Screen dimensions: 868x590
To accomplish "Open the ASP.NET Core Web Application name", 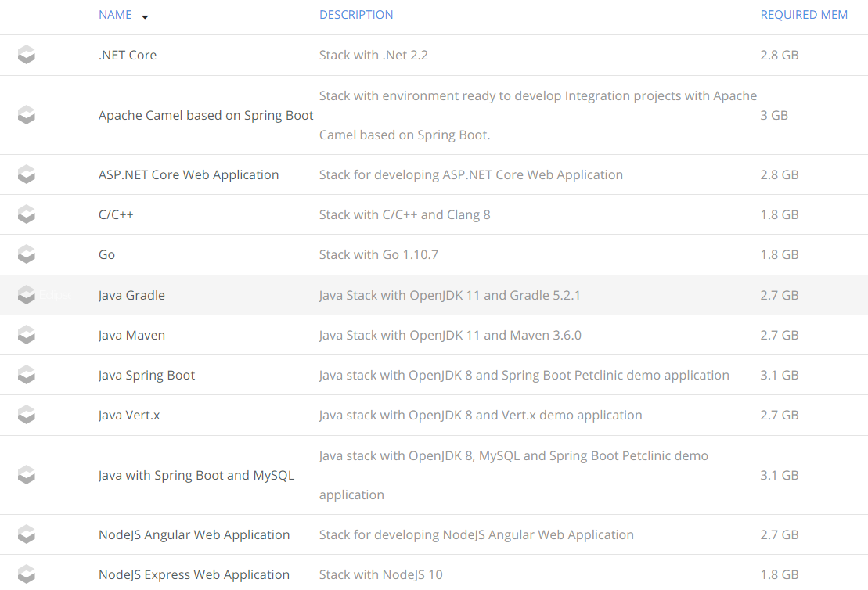I will 189,175.
